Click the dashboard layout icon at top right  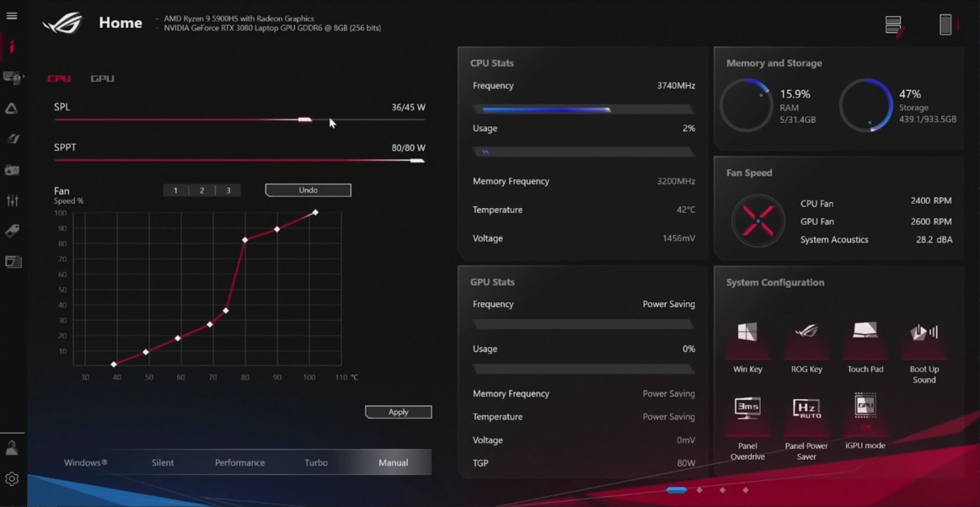(894, 25)
